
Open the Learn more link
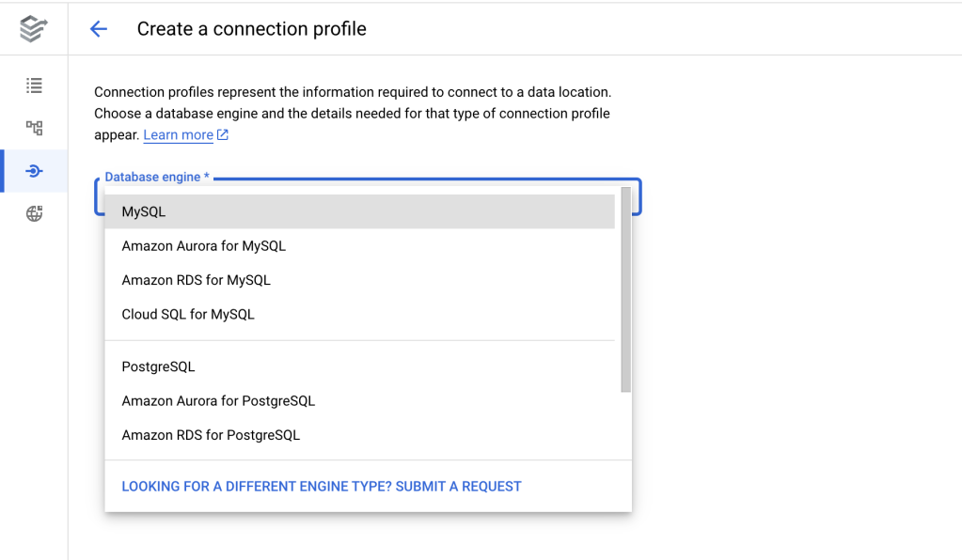click(x=178, y=135)
